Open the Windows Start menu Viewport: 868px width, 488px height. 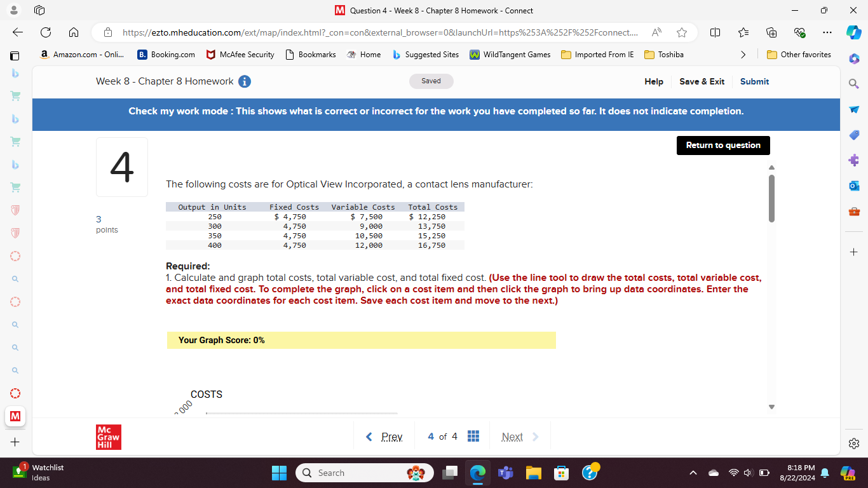[279, 473]
